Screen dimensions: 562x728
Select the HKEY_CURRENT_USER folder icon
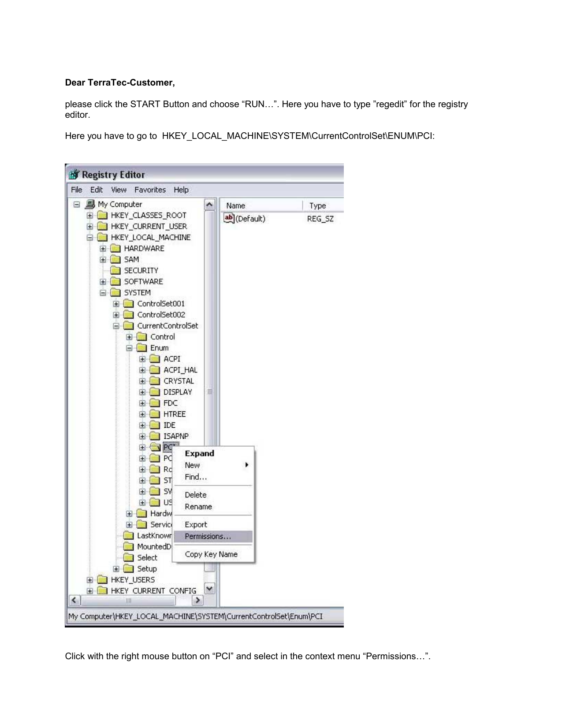(102, 226)
